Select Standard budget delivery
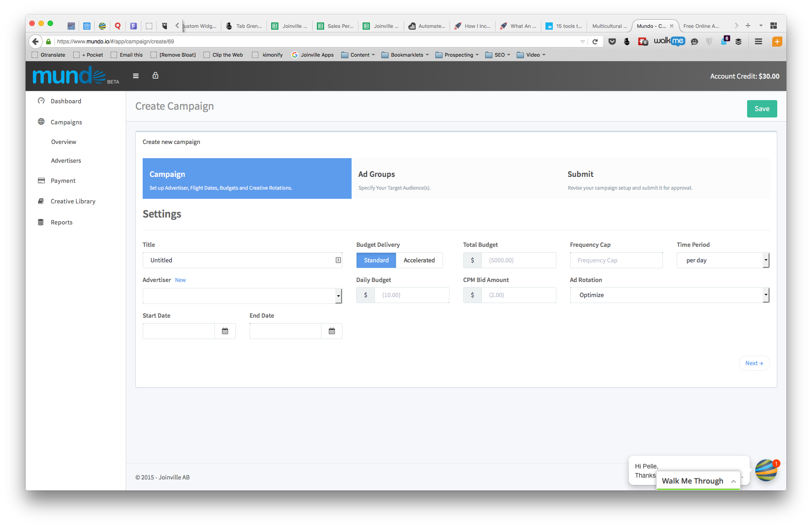Image resolution: width=812 pixels, height=527 pixels. coord(376,260)
